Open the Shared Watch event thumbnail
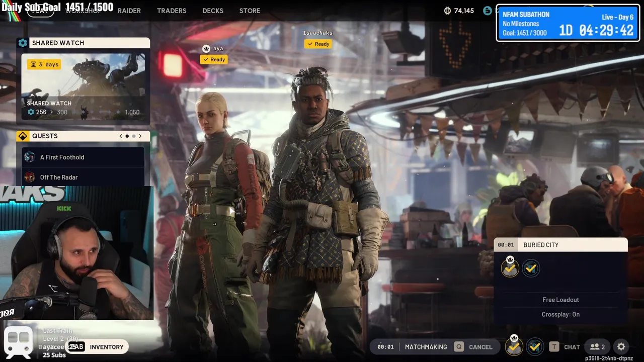The image size is (644, 362). [x=83, y=87]
